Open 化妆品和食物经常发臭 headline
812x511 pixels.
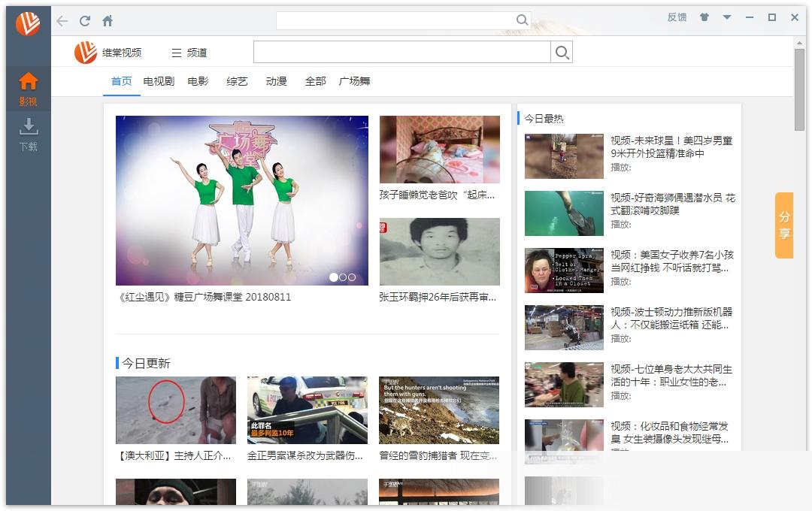(670, 432)
